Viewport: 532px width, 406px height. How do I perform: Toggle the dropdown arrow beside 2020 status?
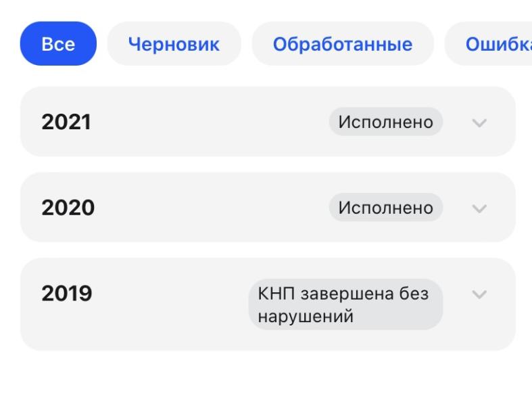[x=479, y=207]
